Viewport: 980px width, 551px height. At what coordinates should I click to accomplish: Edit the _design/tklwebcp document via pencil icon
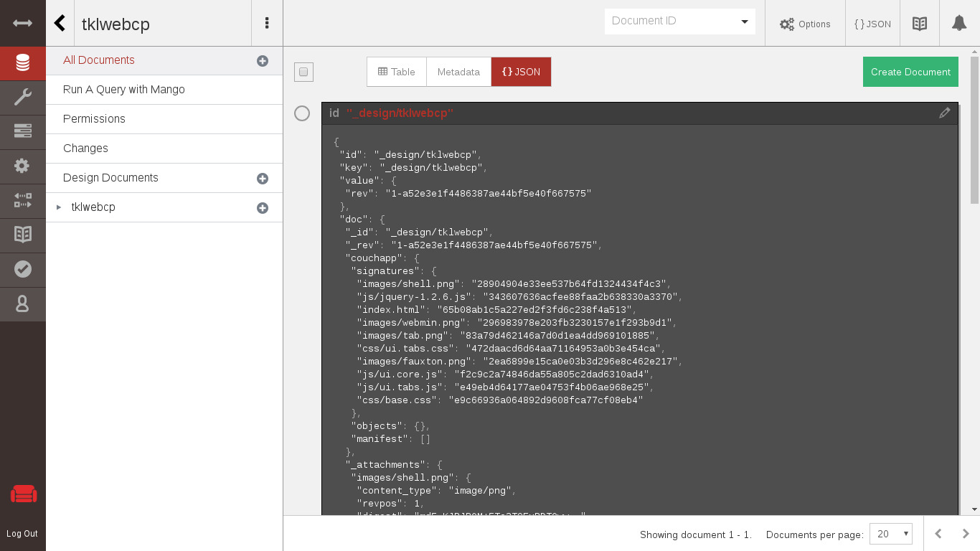(944, 113)
